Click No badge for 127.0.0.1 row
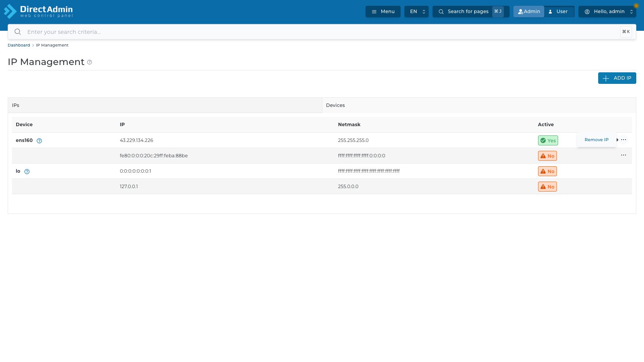644x362 pixels. point(547,187)
